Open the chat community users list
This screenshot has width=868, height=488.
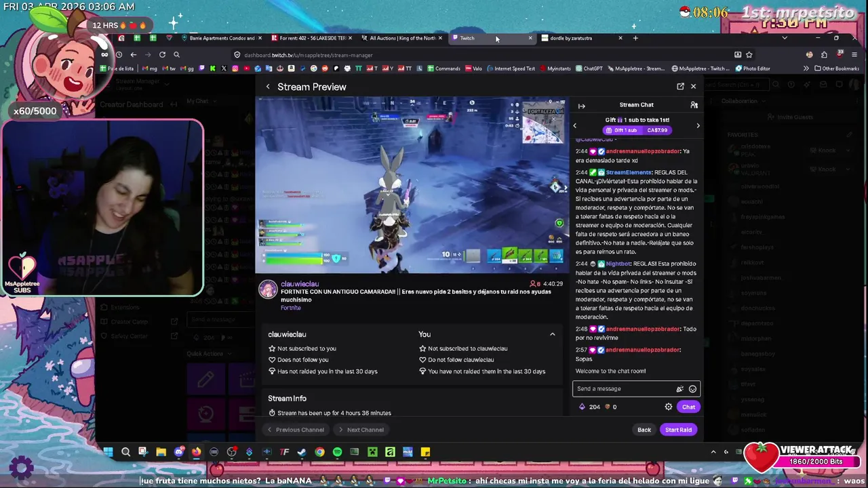[694, 105]
